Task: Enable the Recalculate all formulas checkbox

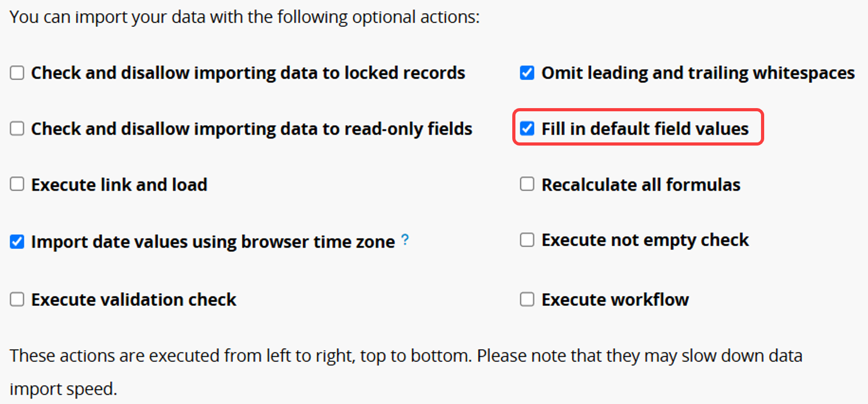Action: pyautogui.click(x=527, y=184)
